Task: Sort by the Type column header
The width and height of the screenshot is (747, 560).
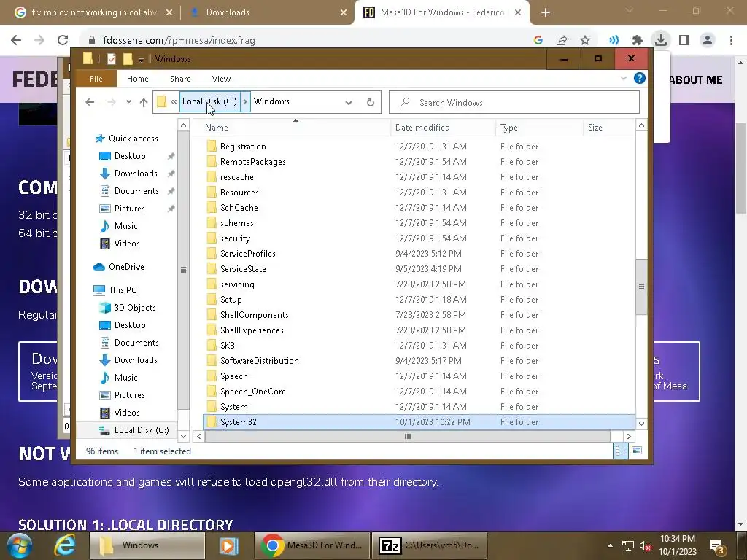Action: click(508, 128)
